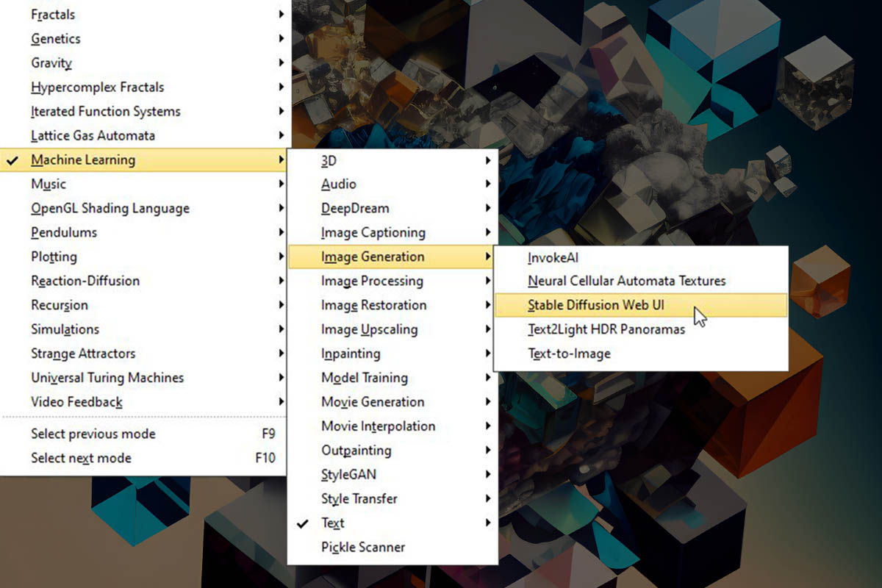Image resolution: width=882 pixels, height=588 pixels.
Task: Toggle the checked Text submenu item
Action: point(333,523)
